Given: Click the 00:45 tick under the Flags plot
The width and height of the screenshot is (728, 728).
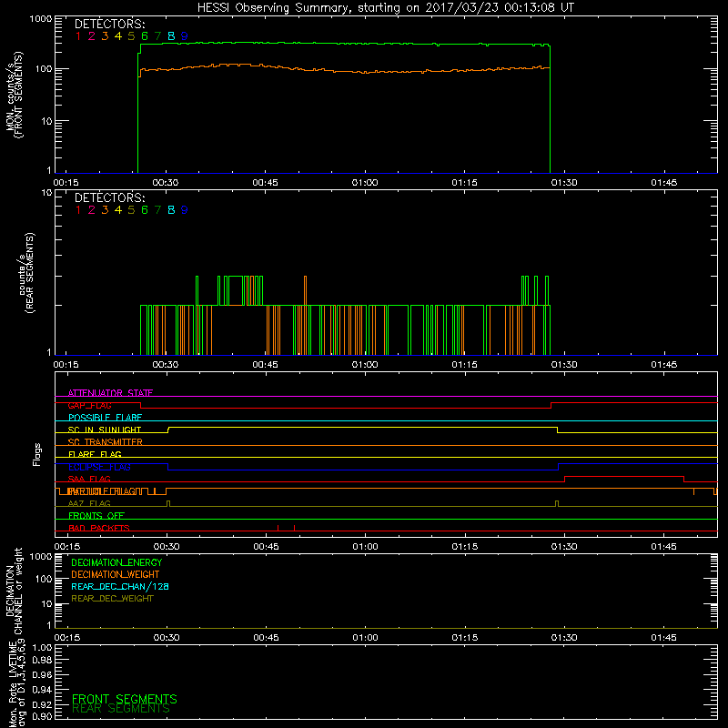Looking at the screenshot, I should [x=266, y=547].
